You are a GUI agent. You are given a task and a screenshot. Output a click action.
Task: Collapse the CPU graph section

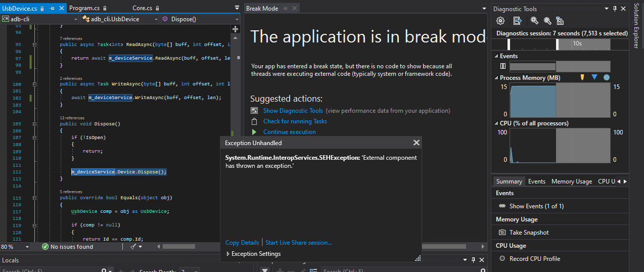(x=496, y=123)
